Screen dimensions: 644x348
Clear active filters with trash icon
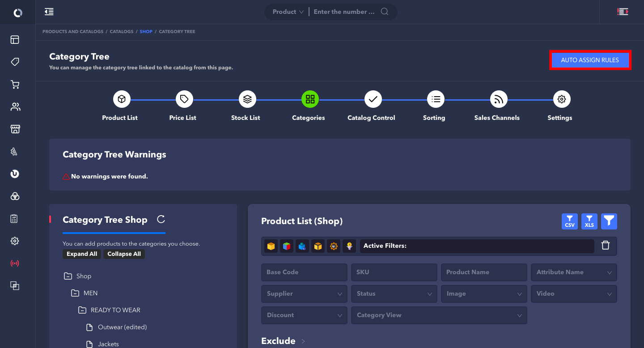[x=606, y=246]
